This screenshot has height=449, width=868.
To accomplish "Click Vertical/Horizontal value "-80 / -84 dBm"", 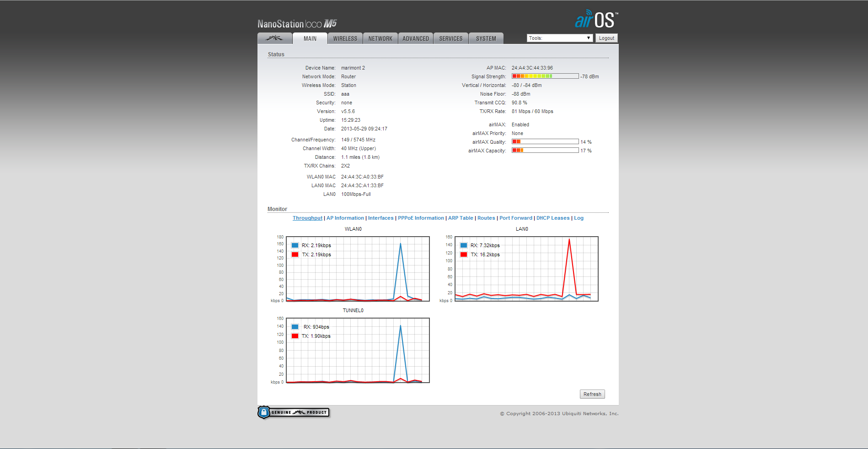I will point(527,85).
